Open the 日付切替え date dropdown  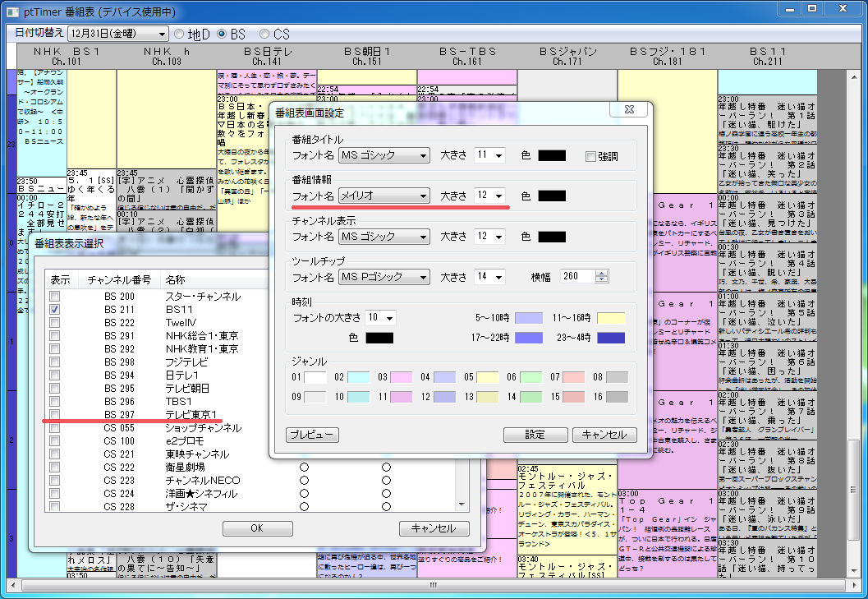tap(118, 34)
